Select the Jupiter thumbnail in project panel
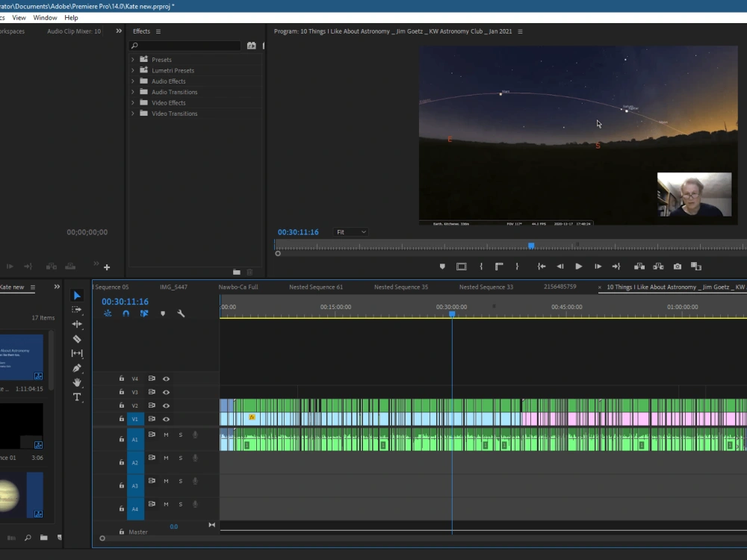Screen dimensions: 747x560 (21, 495)
